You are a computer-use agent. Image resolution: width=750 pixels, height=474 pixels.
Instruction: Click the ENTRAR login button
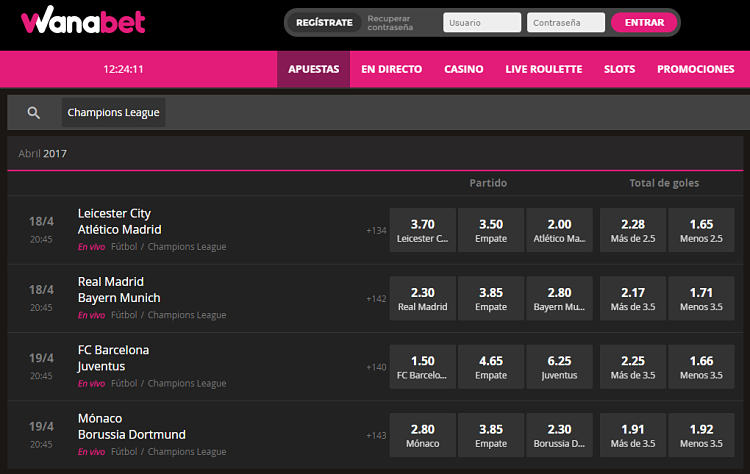(644, 22)
